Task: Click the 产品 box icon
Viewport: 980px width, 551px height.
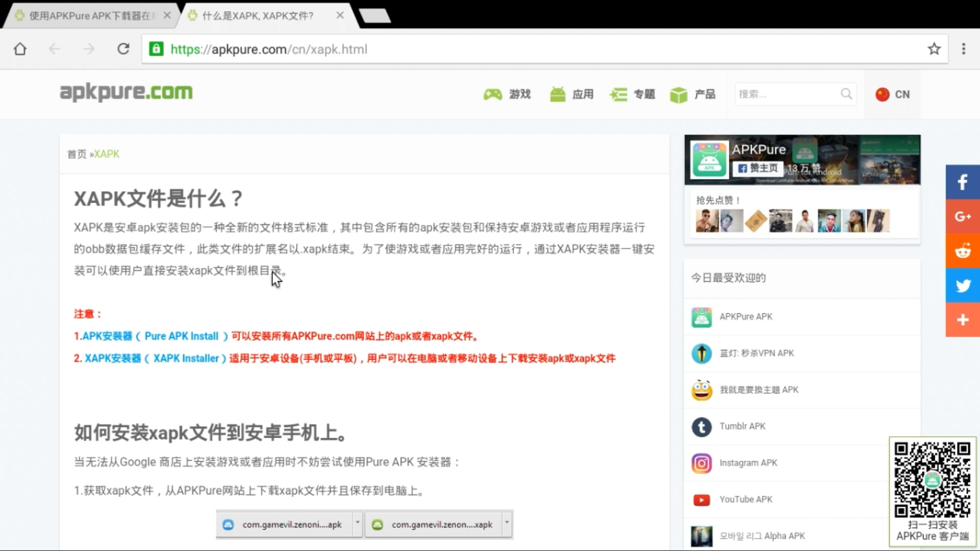Action: [679, 95]
